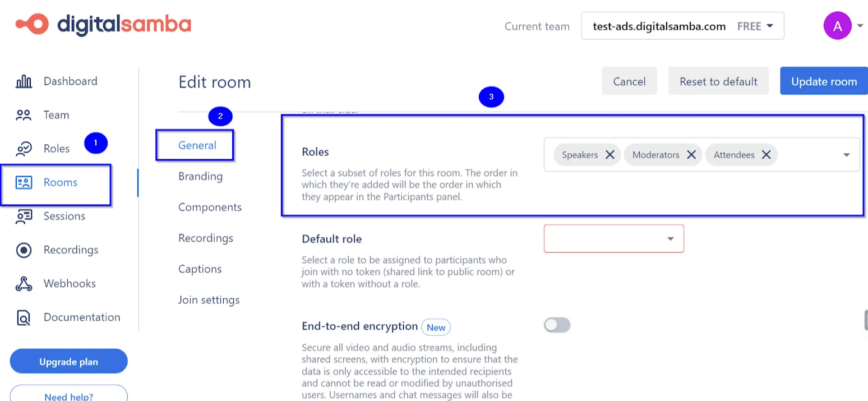Click Reset to default
868x401 pixels.
(718, 81)
